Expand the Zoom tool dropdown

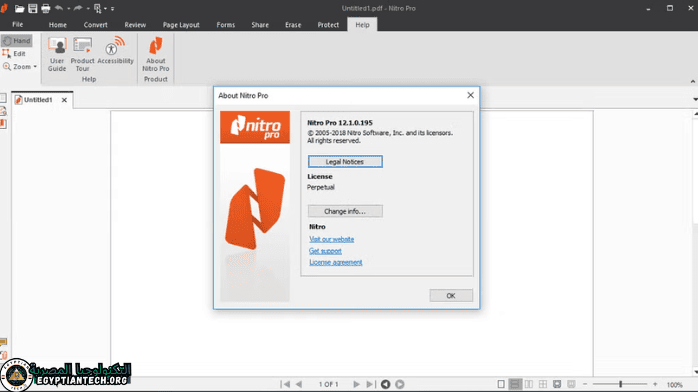(35, 67)
